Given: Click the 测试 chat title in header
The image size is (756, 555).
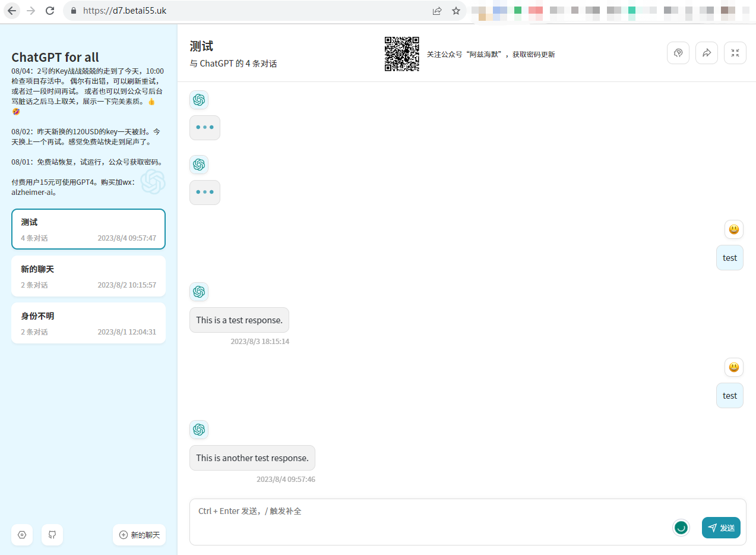Looking at the screenshot, I should click(x=201, y=46).
